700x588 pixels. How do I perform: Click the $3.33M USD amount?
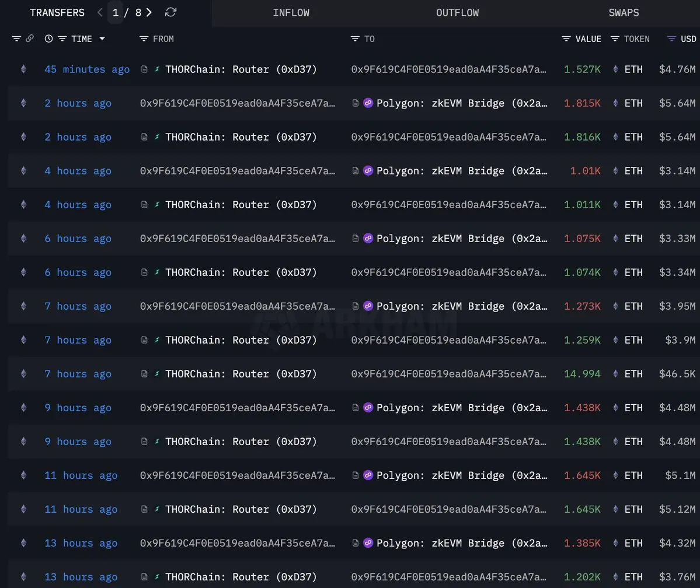coord(677,239)
